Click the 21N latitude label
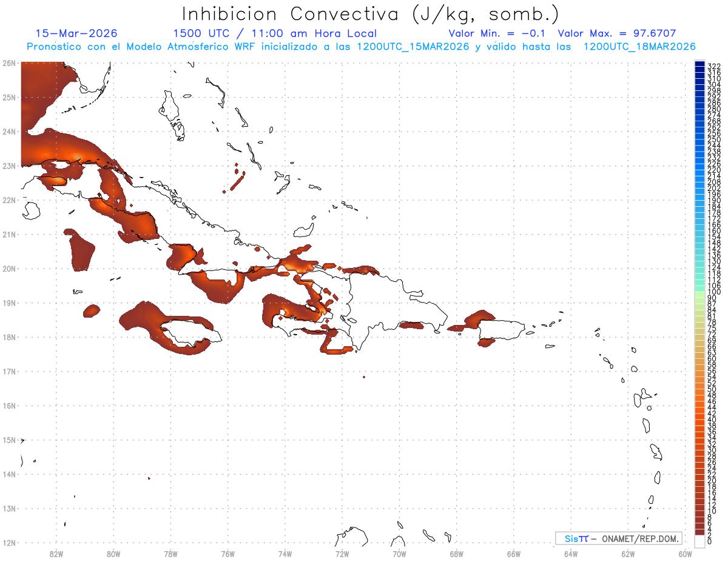Image resolution: width=728 pixels, height=562 pixels. (9, 234)
